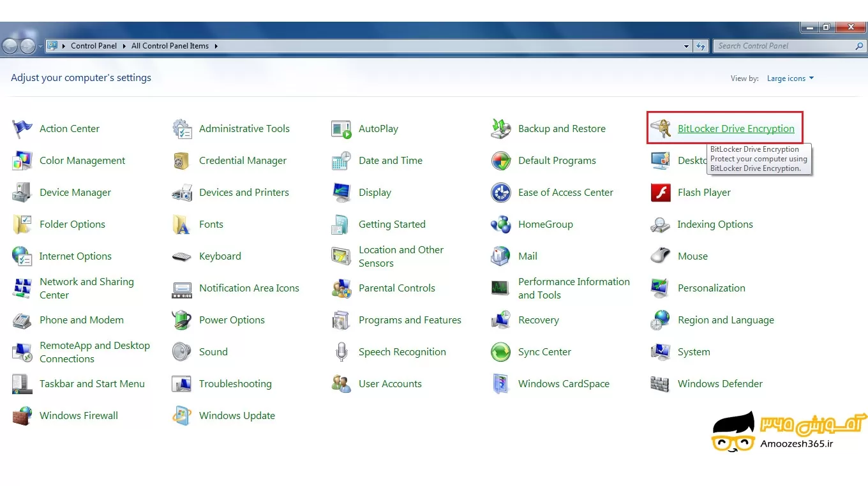Viewport: 868px width, 486px height.
Task: Click the Speech Recognition microphone icon
Action: click(341, 352)
